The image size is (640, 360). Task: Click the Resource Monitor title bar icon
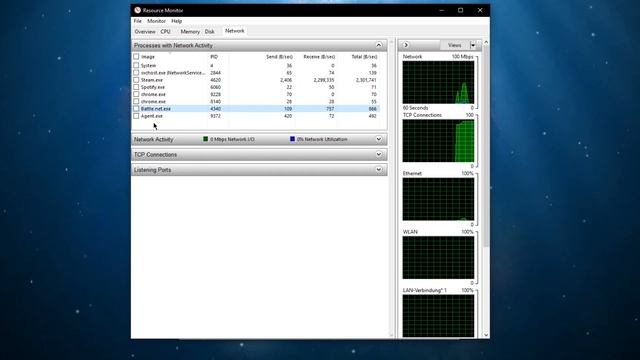pos(138,10)
